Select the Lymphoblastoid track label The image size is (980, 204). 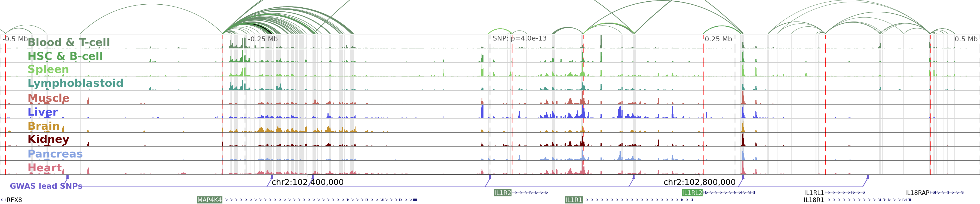coord(75,83)
